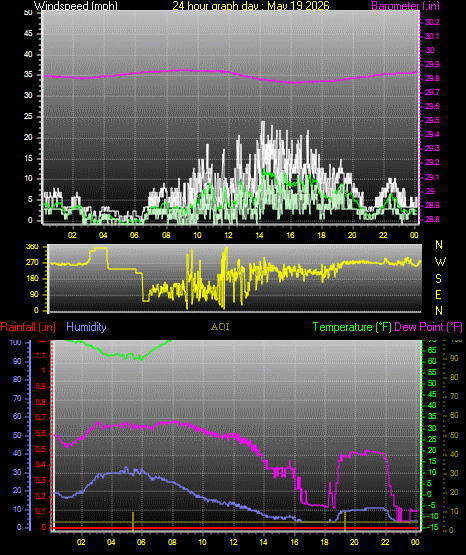Click the 06 hour tick on bottom graph
Screen dimensions: 466x555
[x=141, y=542]
